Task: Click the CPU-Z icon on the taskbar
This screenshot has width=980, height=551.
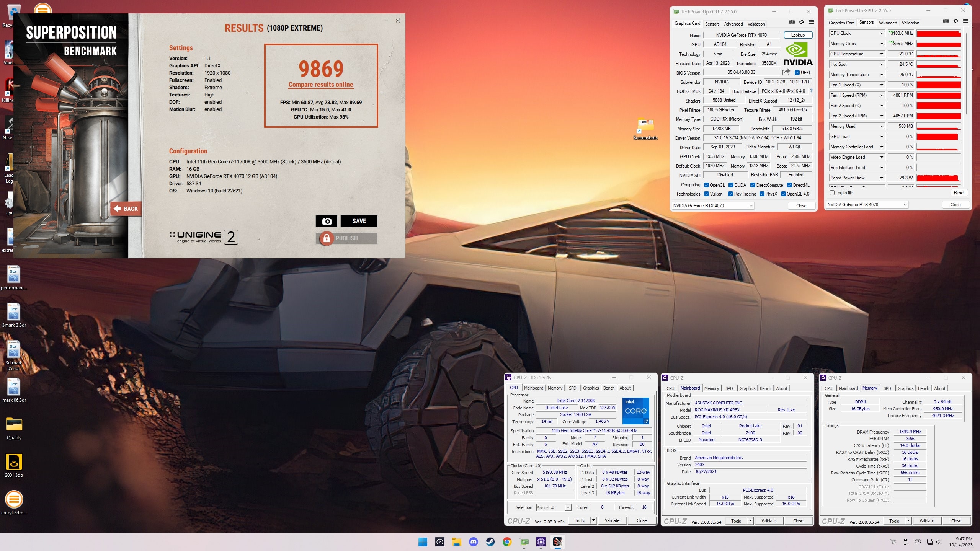Action: point(541,542)
